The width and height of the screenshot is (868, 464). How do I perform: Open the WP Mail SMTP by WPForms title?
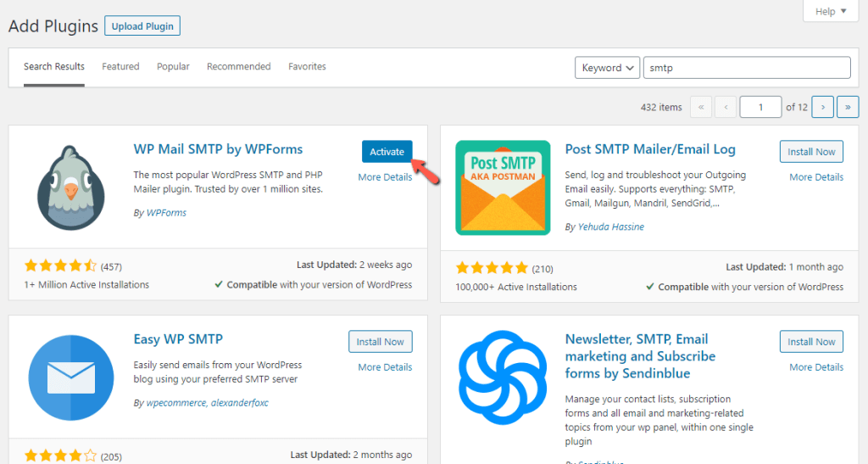point(218,149)
